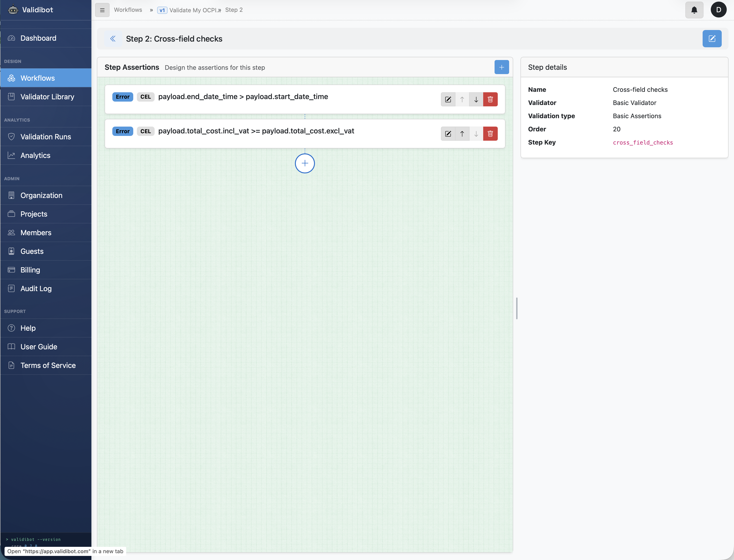Click the payload.total_cost.incl_vat expression text

click(256, 131)
